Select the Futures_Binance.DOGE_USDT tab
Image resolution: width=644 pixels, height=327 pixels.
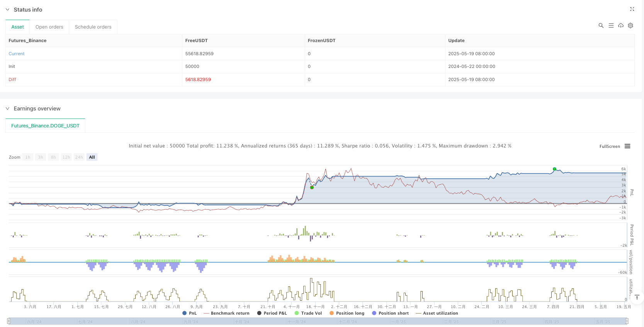(x=45, y=126)
